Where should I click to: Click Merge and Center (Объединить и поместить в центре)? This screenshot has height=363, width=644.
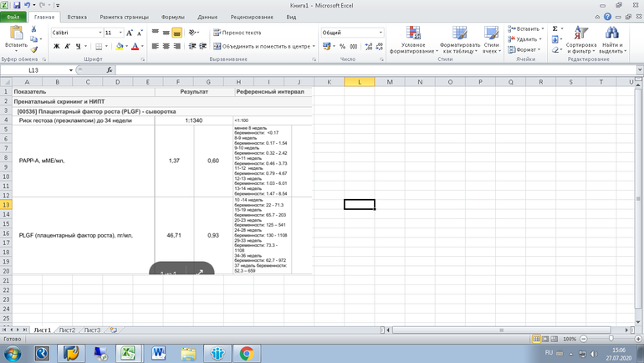point(263,47)
